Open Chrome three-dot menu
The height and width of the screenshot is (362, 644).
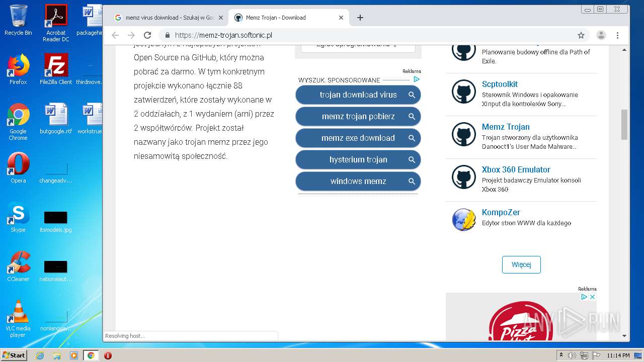pyautogui.click(x=617, y=35)
